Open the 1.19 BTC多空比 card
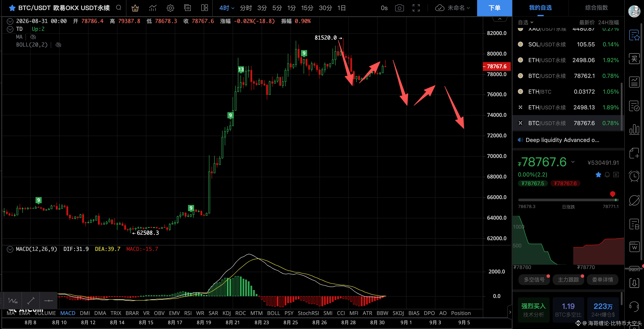The height and width of the screenshot is (329, 644). (x=568, y=310)
